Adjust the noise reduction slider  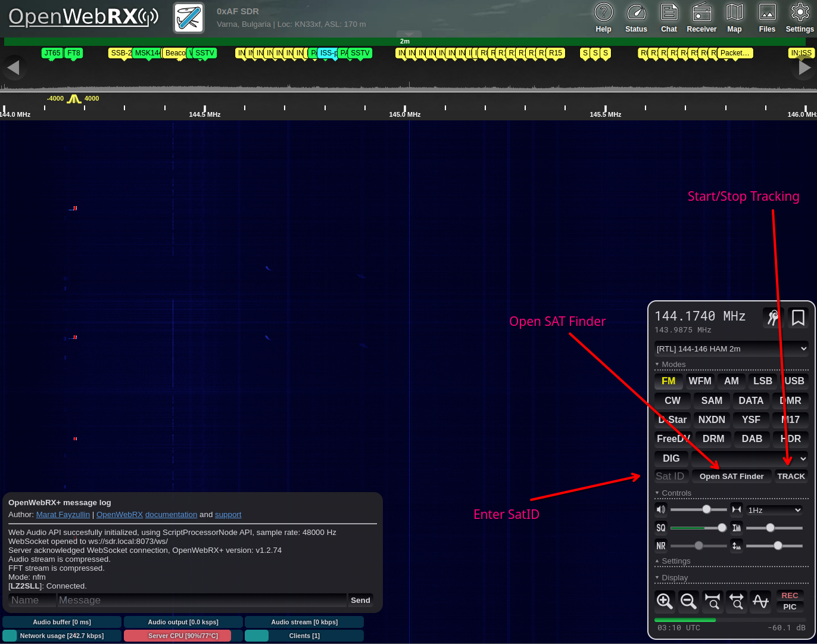(698, 546)
